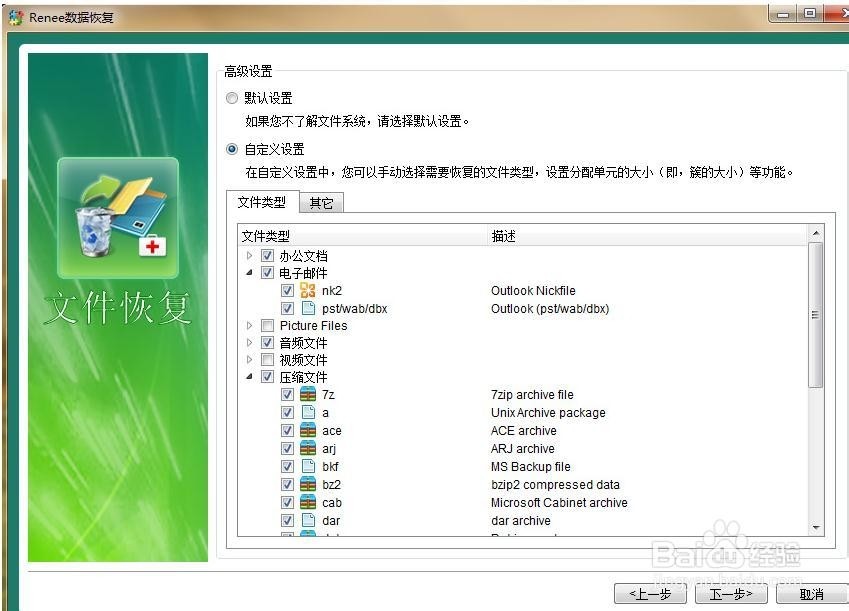
Task: Click the arj archive icon
Action: 308,448
